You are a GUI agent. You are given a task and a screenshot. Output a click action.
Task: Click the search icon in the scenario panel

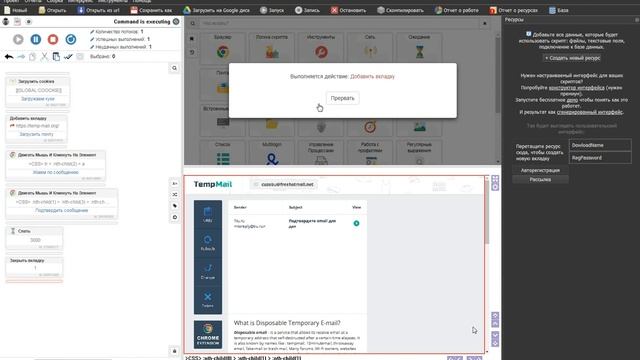pyautogui.click(x=174, y=68)
